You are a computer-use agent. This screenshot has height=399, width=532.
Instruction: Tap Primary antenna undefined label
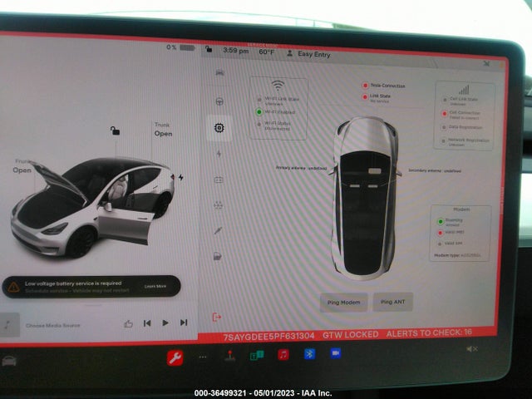point(301,168)
